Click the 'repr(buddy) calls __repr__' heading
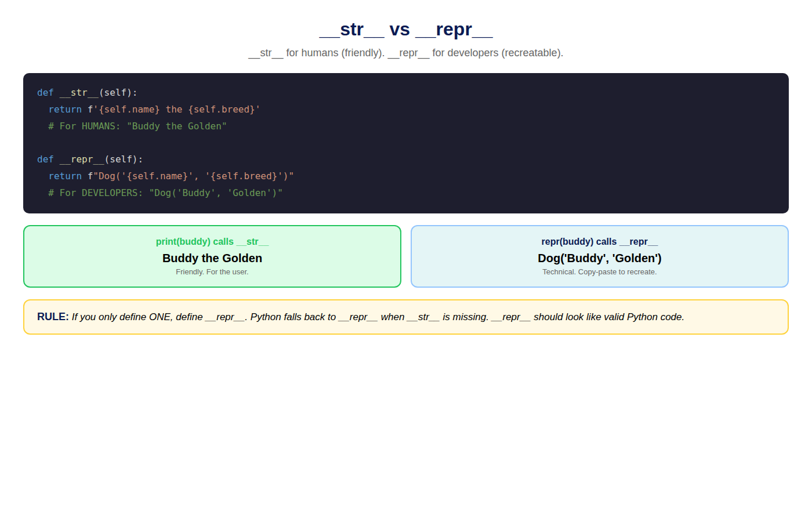This screenshot has width=812, height=522. 600,241
